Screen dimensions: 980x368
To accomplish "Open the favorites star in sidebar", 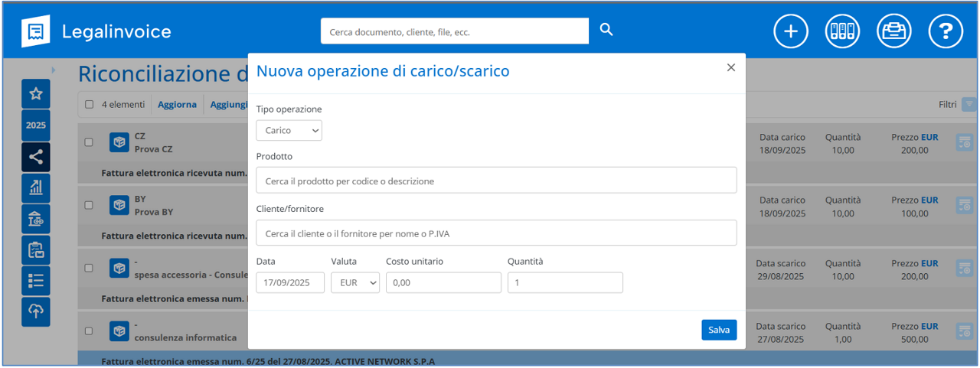I will coord(36,93).
